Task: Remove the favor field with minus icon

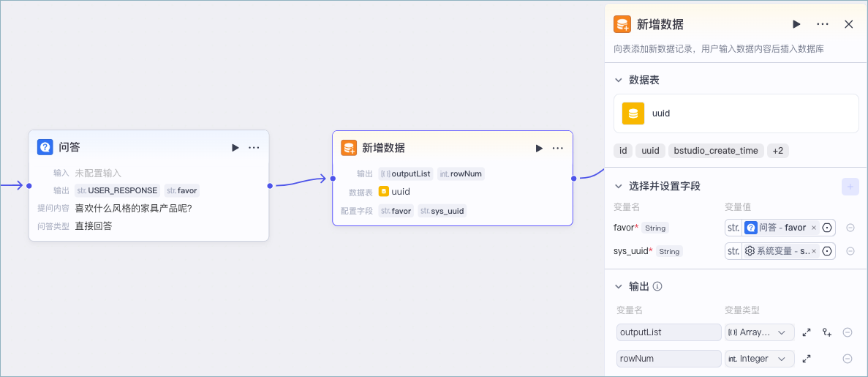Action: pyautogui.click(x=851, y=228)
